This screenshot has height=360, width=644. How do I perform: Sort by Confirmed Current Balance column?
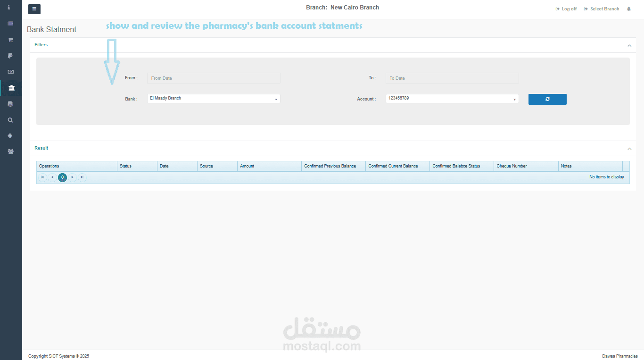pos(398,166)
